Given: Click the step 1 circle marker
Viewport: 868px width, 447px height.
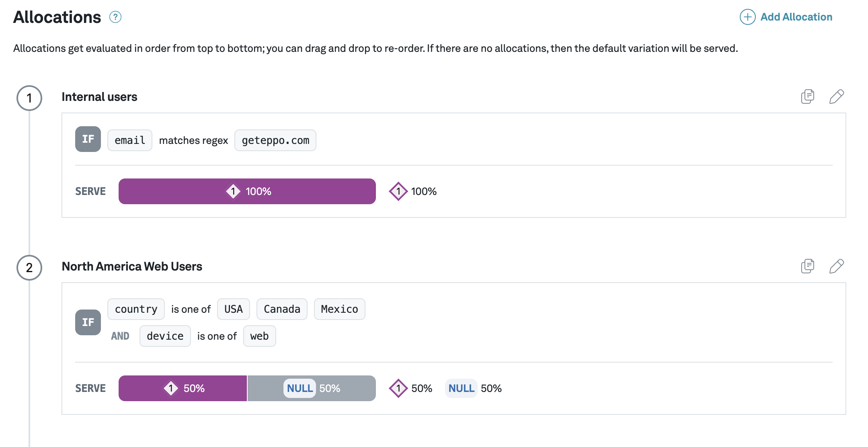Looking at the screenshot, I should [29, 98].
